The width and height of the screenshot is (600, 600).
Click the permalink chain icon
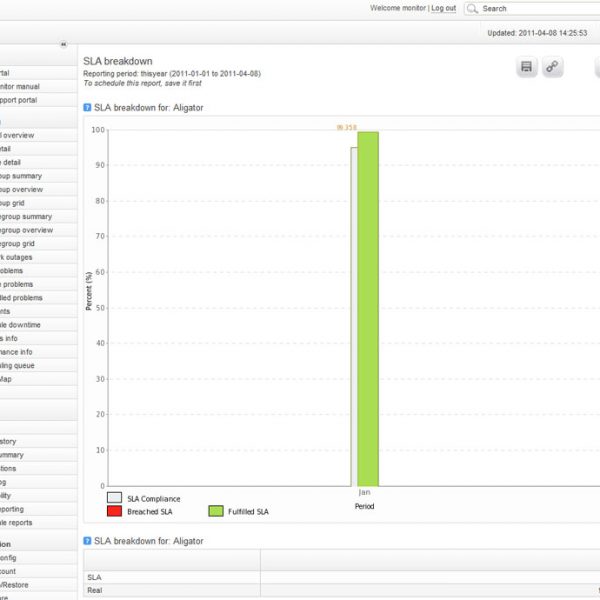(553, 67)
